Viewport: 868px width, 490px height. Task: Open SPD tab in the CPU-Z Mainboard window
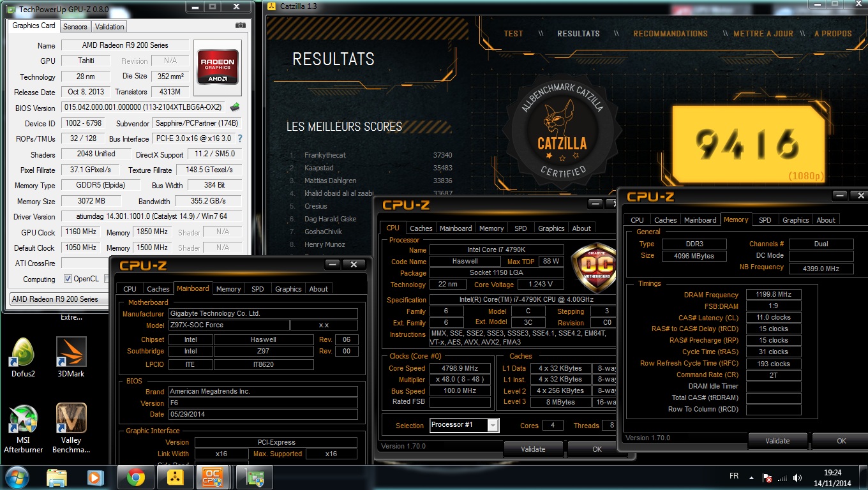click(257, 289)
